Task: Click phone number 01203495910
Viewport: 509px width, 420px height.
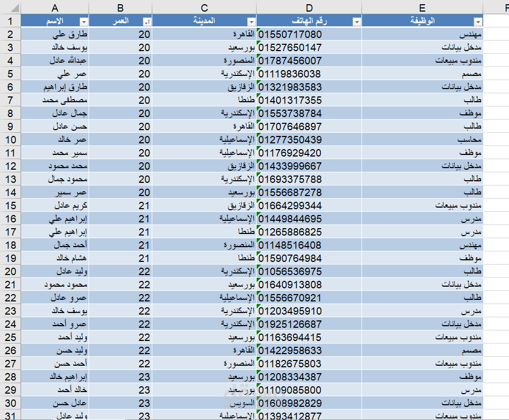Action: (x=309, y=311)
